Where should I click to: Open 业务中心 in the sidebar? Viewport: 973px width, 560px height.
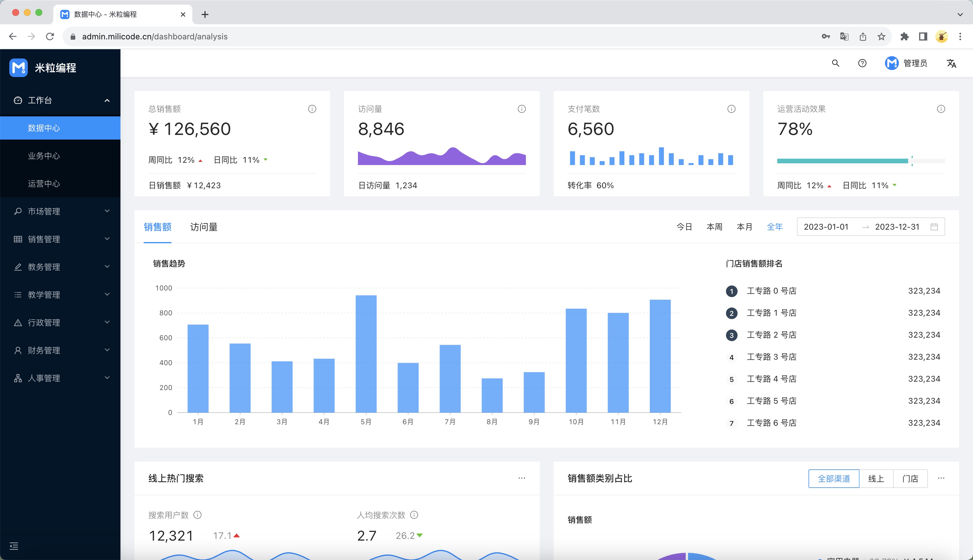pyautogui.click(x=60, y=156)
